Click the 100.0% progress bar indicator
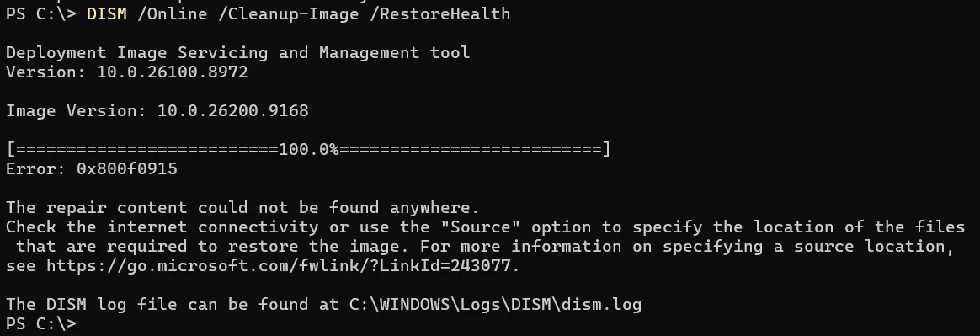 coord(309,150)
